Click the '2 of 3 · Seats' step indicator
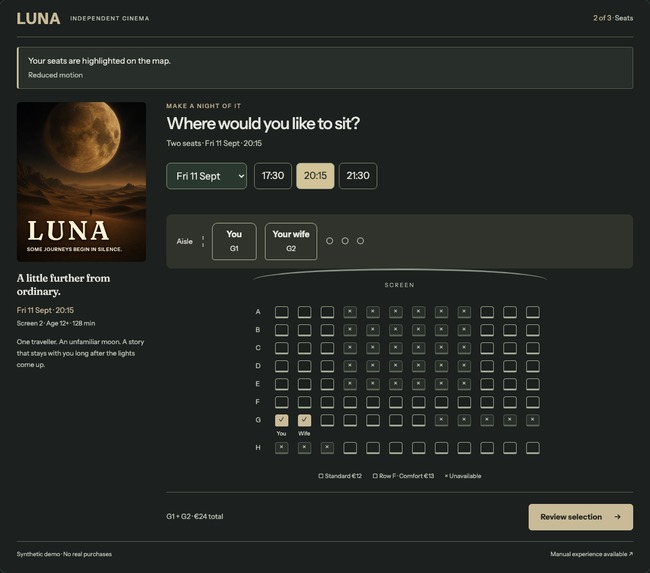This screenshot has width=650, height=573. (613, 18)
